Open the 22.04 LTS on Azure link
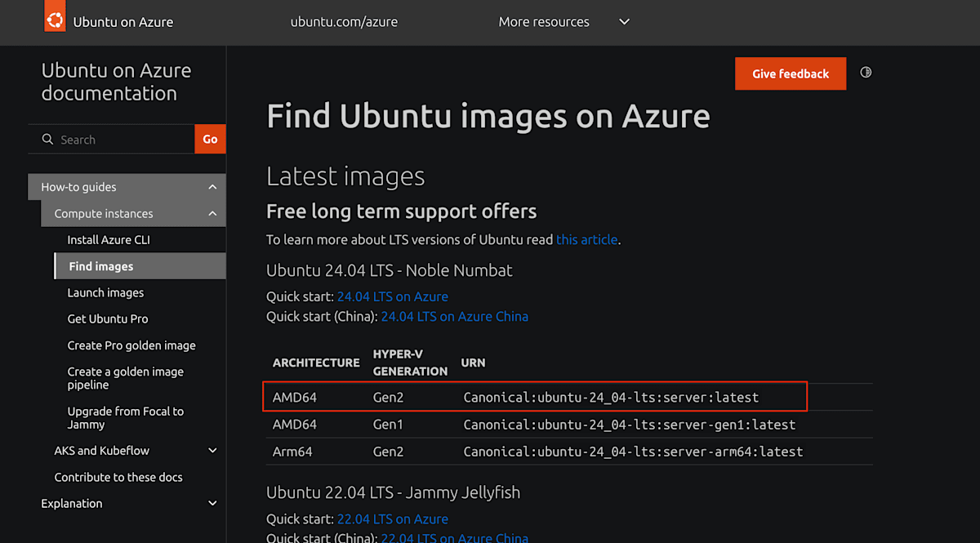The width and height of the screenshot is (980, 543). 393,519
